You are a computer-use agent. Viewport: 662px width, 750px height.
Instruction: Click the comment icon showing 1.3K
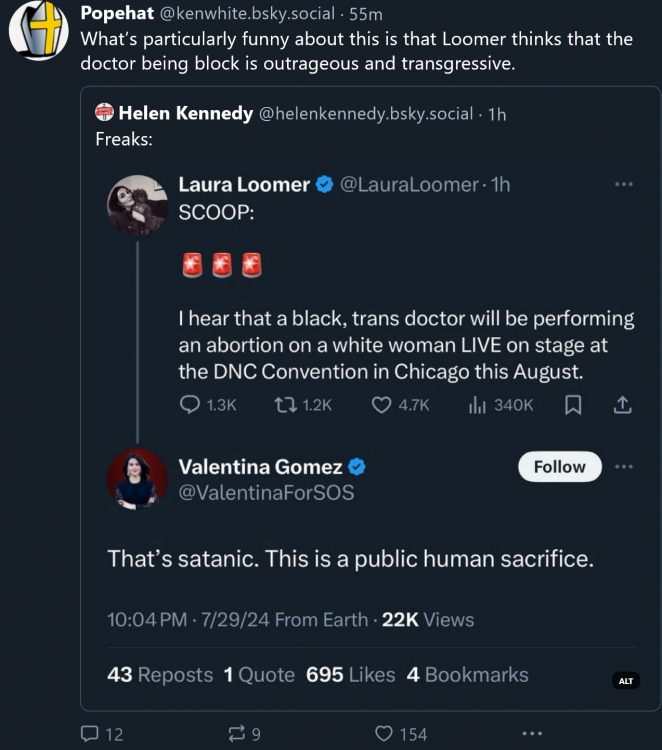click(190, 405)
